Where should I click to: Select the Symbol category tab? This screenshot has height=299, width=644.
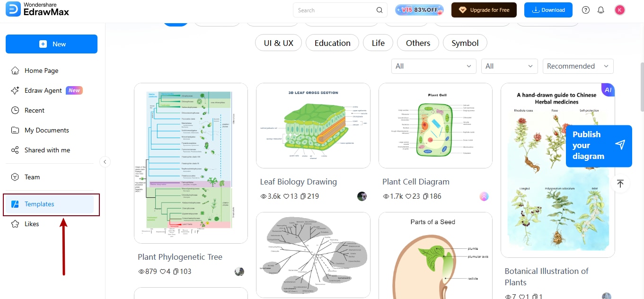(x=465, y=43)
